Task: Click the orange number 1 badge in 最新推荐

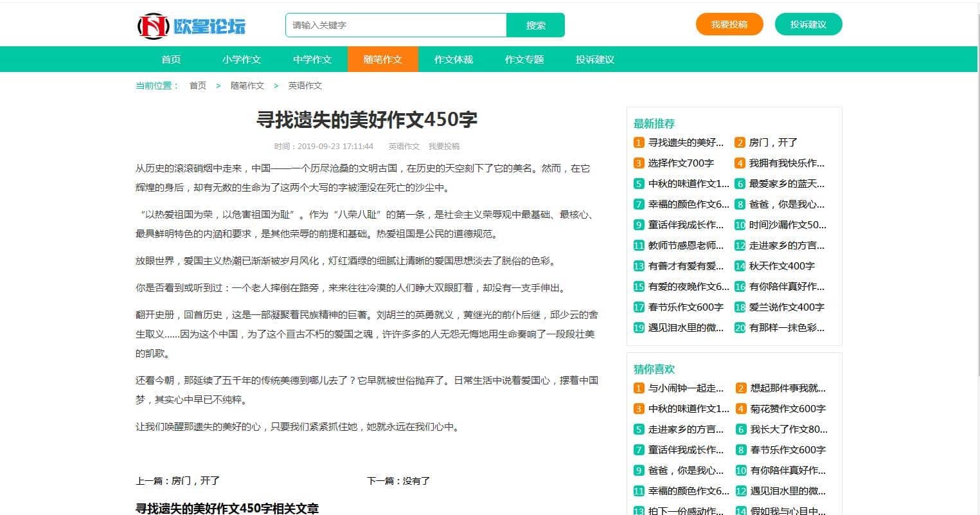Action: [638, 143]
